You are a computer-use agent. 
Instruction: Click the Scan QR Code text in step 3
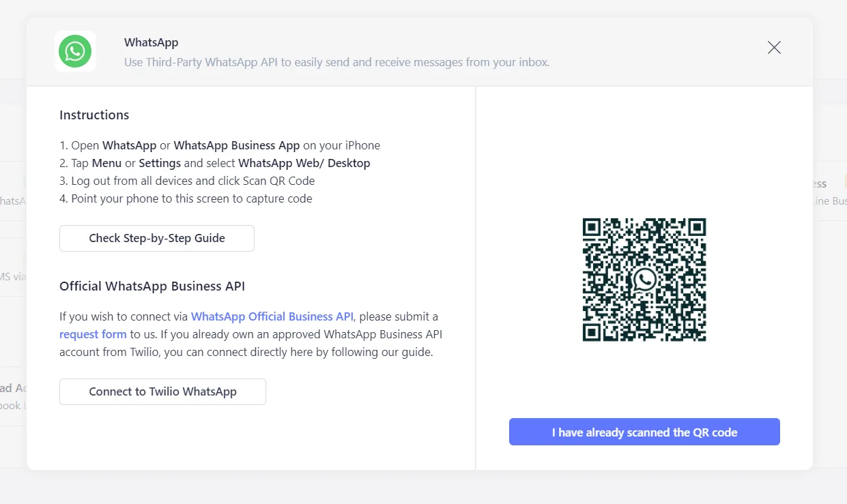[x=281, y=181]
